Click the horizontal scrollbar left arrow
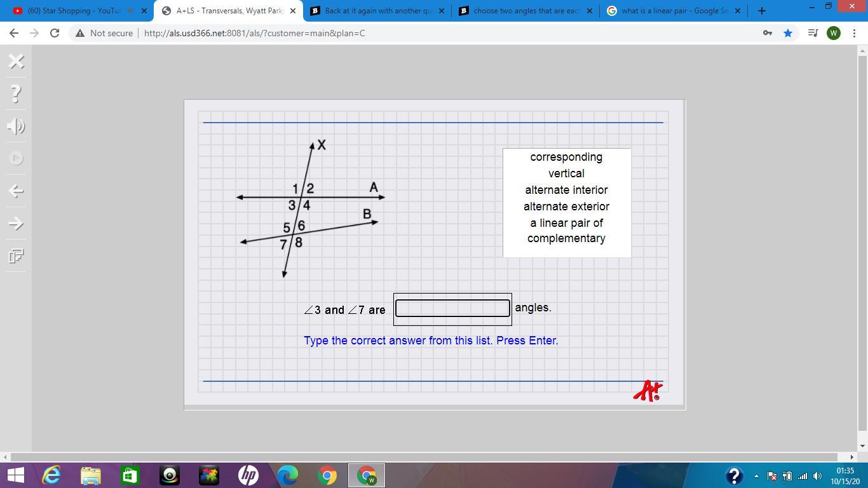The height and width of the screenshot is (488, 868). pyautogui.click(x=5, y=457)
